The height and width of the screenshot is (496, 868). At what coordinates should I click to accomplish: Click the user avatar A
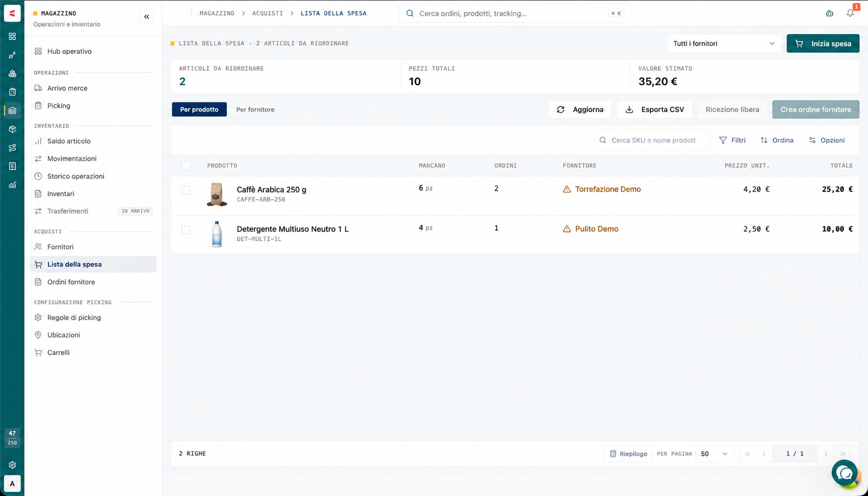point(12,483)
